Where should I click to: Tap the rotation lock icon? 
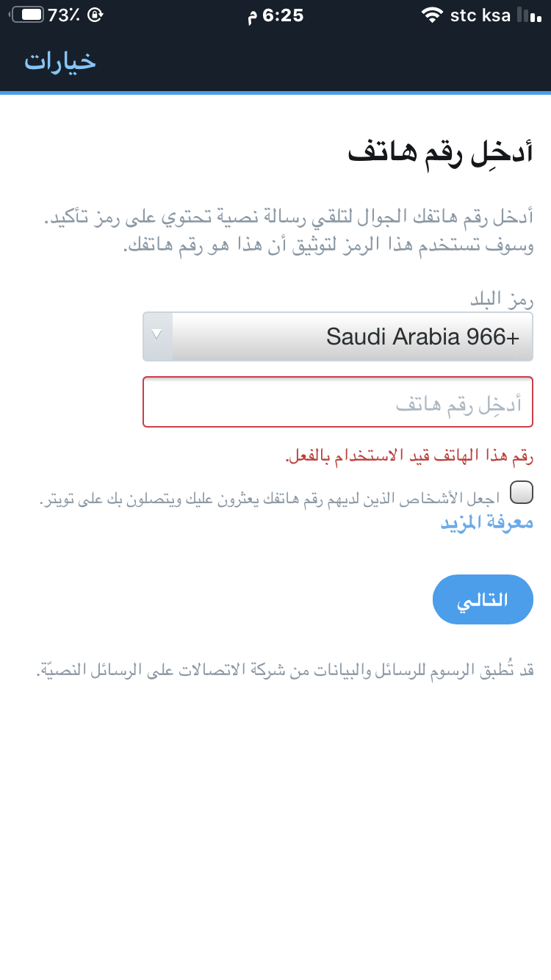point(95,15)
